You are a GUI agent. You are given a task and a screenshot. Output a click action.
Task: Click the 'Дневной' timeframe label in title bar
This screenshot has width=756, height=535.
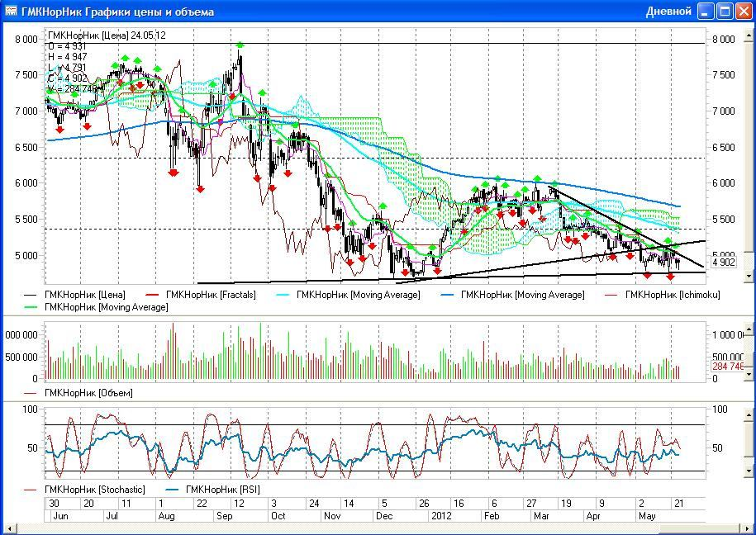pos(668,11)
